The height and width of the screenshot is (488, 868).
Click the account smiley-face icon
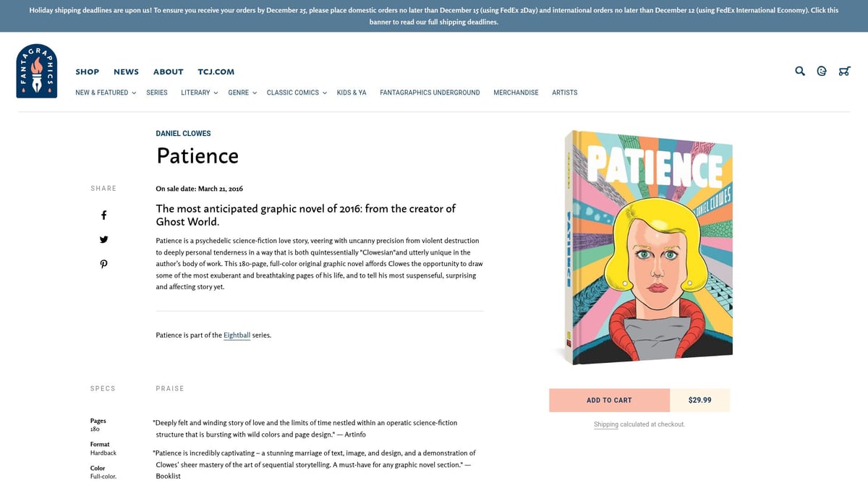pyautogui.click(x=821, y=71)
